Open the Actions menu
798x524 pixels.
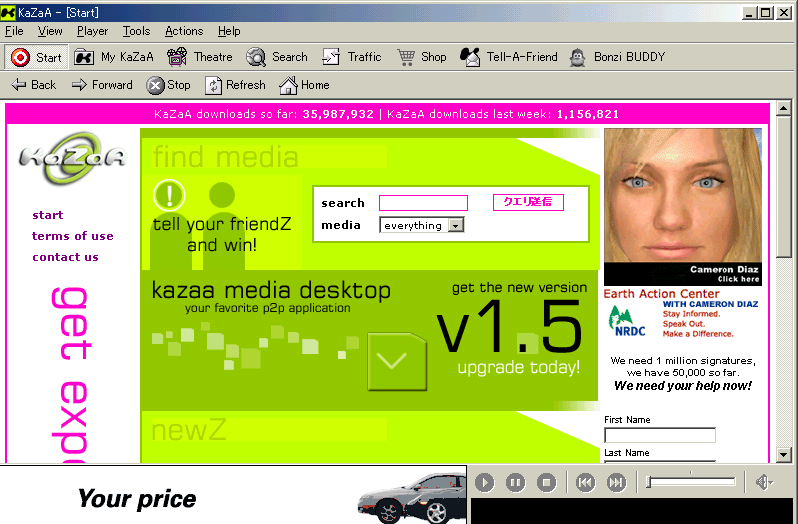click(x=184, y=31)
